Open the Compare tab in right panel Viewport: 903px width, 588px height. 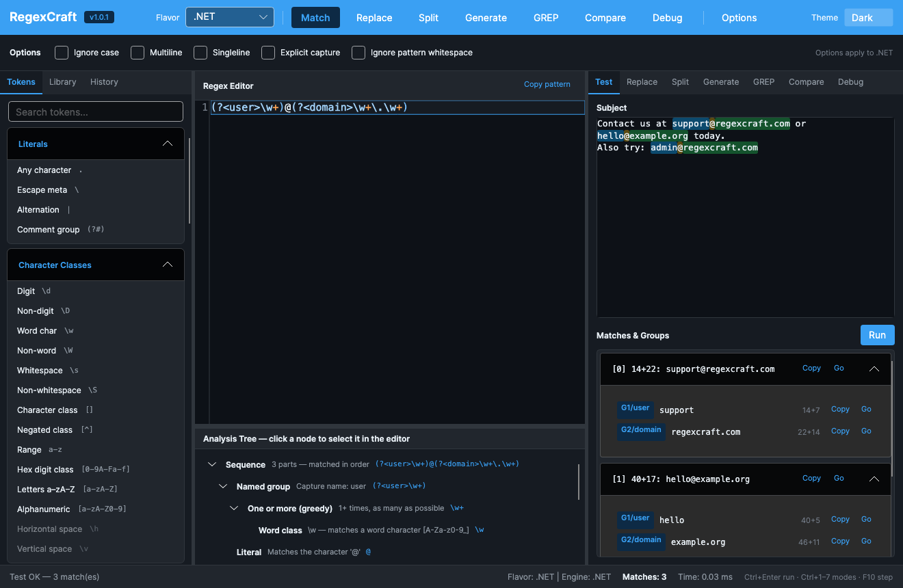coord(806,82)
